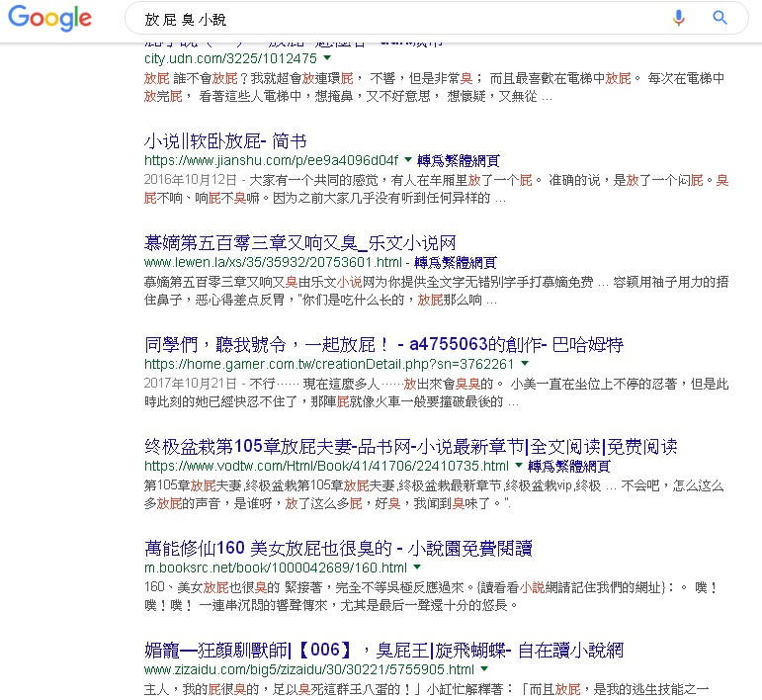Start voice search with the microphone icon

pyautogui.click(x=679, y=18)
